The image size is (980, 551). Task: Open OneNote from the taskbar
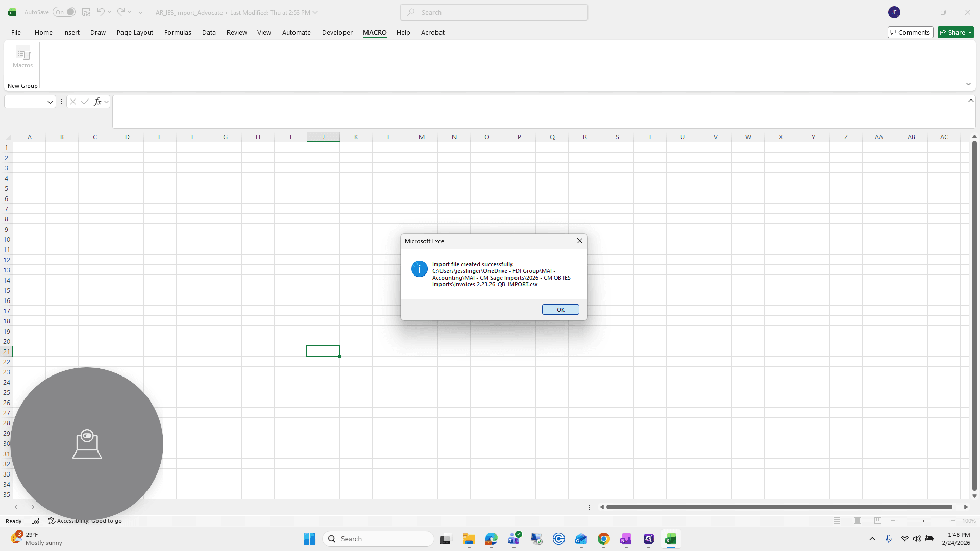pyautogui.click(x=626, y=539)
